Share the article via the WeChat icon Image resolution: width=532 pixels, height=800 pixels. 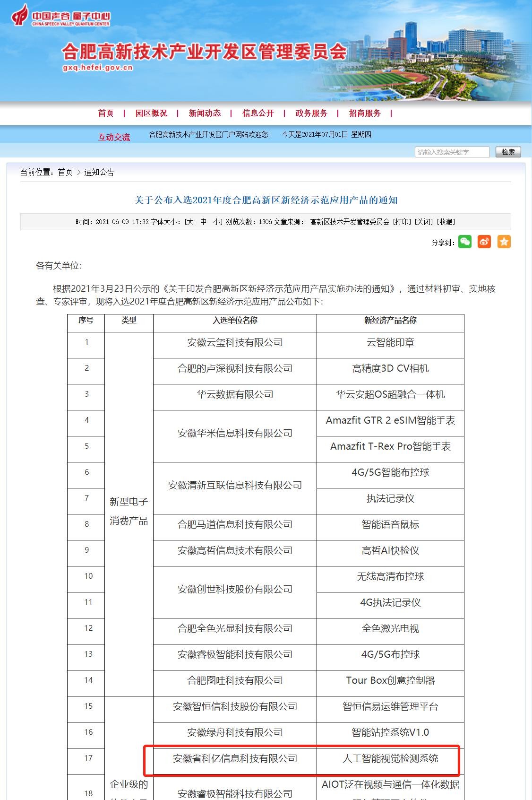(465, 242)
